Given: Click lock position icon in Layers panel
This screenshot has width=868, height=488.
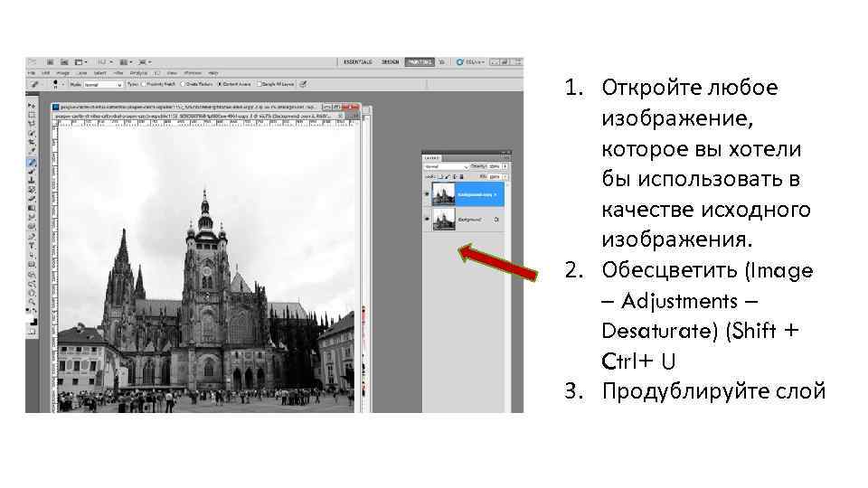Looking at the screenshot, I should [x=455, y=176].
